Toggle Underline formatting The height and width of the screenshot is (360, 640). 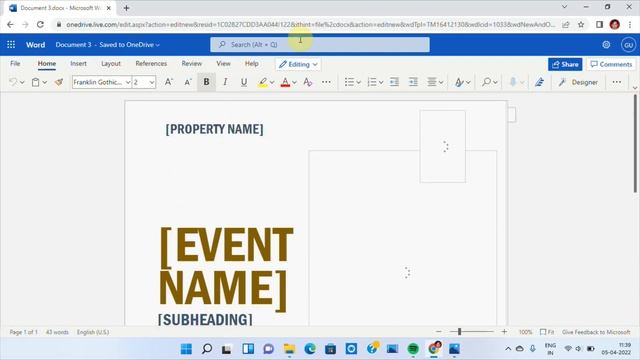244,82
